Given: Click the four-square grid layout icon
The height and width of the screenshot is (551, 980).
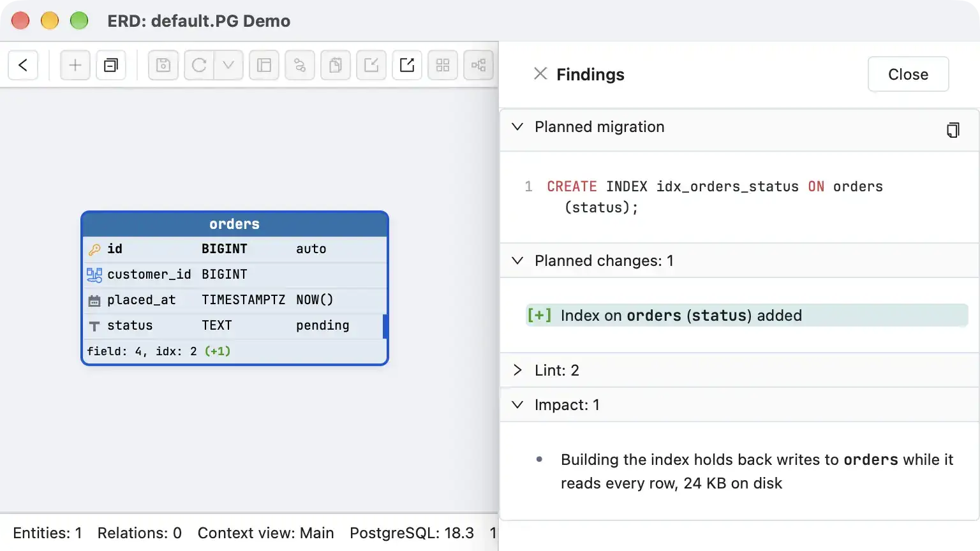Looking at the screenshot, I should point(443,65).
